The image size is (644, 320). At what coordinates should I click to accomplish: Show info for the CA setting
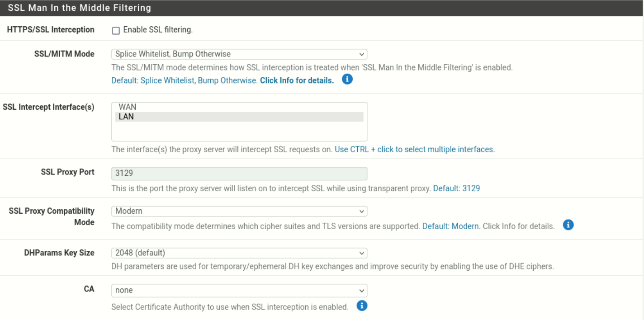[x=362, y=306]
